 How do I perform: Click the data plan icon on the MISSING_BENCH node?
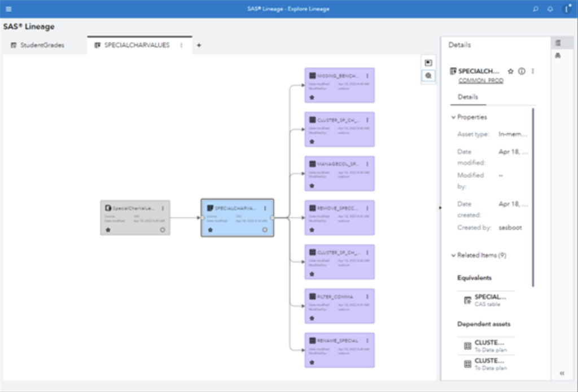(x=312, y=76)
